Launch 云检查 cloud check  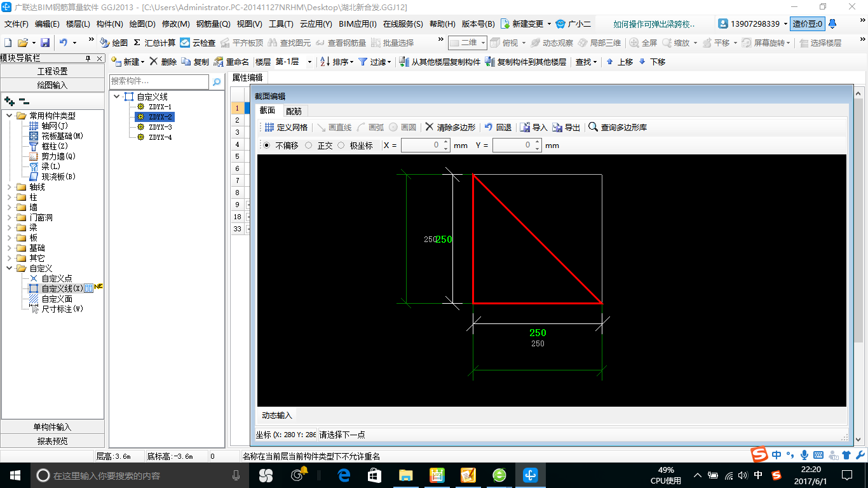(x=198, y=43)
